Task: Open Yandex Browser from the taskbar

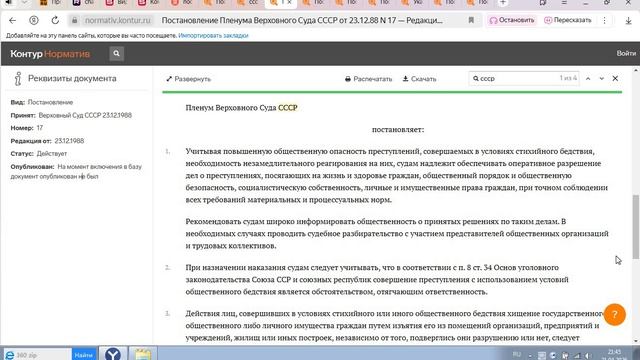Action: click(x=113, y=354)
